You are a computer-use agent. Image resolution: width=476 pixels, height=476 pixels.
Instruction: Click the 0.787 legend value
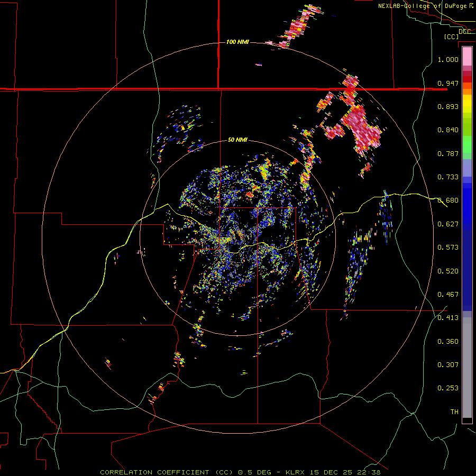click(448, 153)
